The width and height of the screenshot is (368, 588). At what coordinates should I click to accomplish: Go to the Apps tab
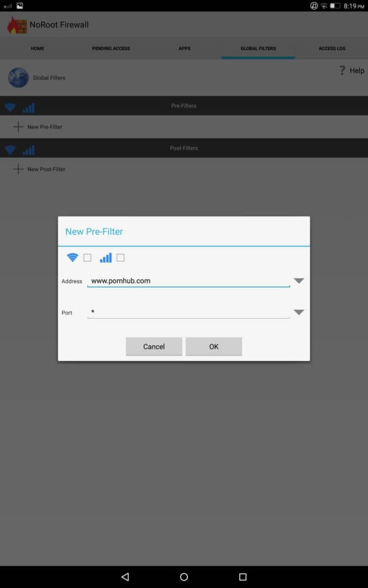point(185,49)
